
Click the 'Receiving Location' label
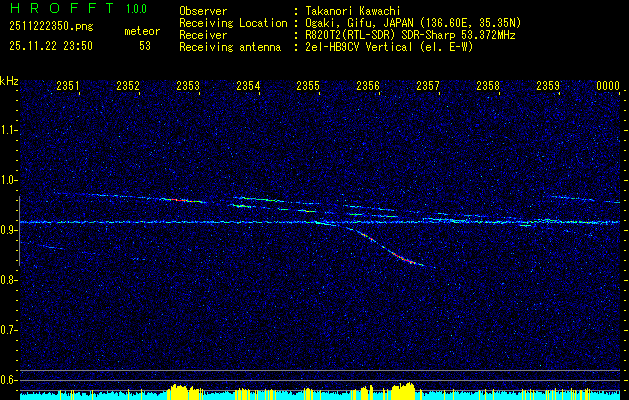[233, 23]
